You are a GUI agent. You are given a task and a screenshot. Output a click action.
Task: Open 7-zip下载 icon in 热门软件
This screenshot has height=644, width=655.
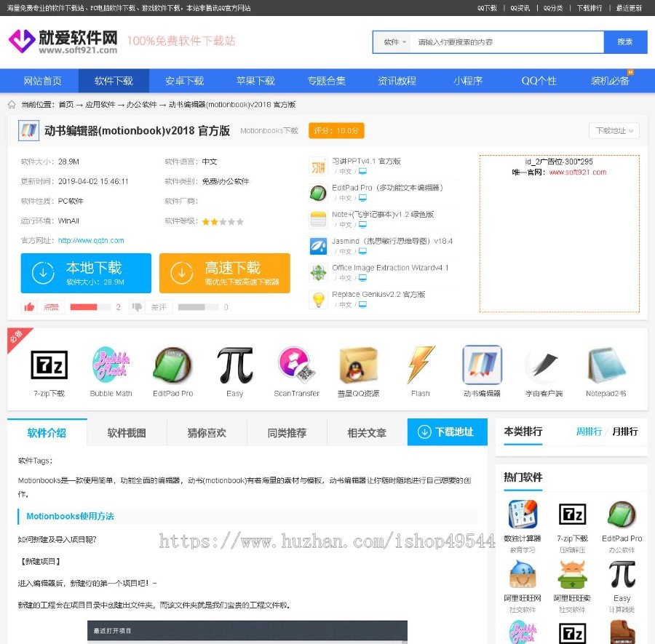click(x=572, y=514)
